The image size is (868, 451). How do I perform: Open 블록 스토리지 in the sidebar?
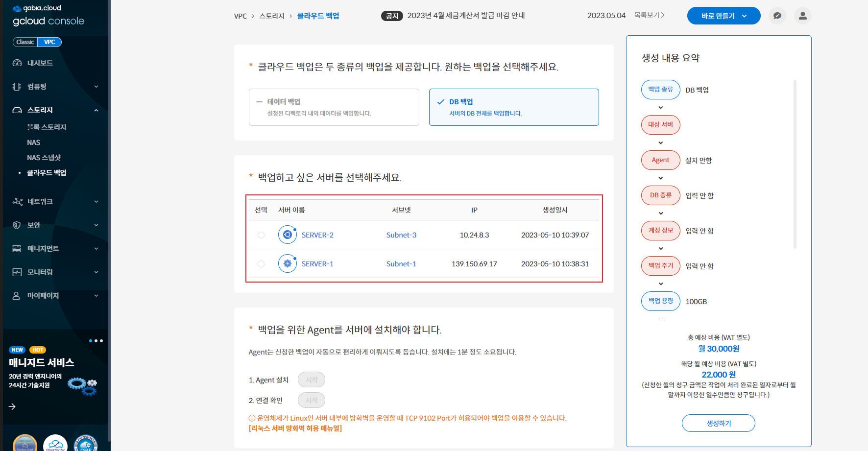[x=47, y=127]
